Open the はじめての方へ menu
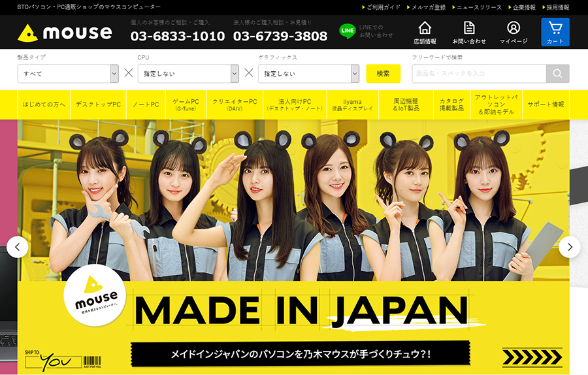Screen dimensions: 588x375 44,105
